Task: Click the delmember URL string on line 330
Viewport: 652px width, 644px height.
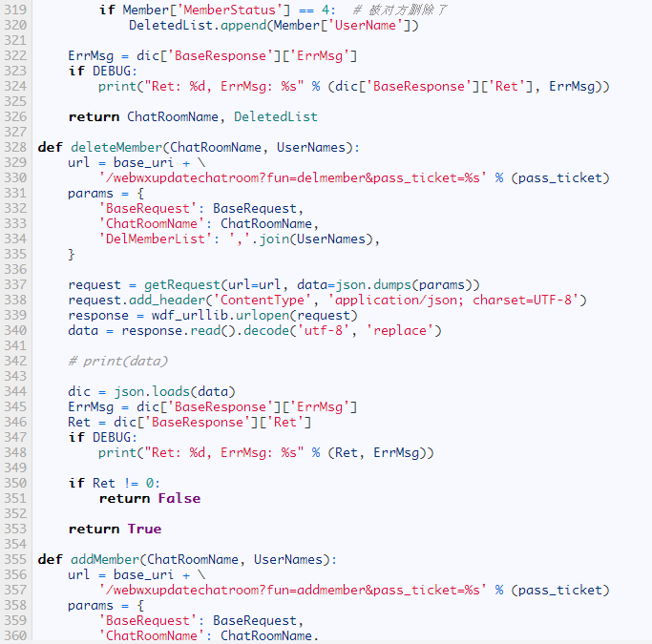Action: pos(292,178)
